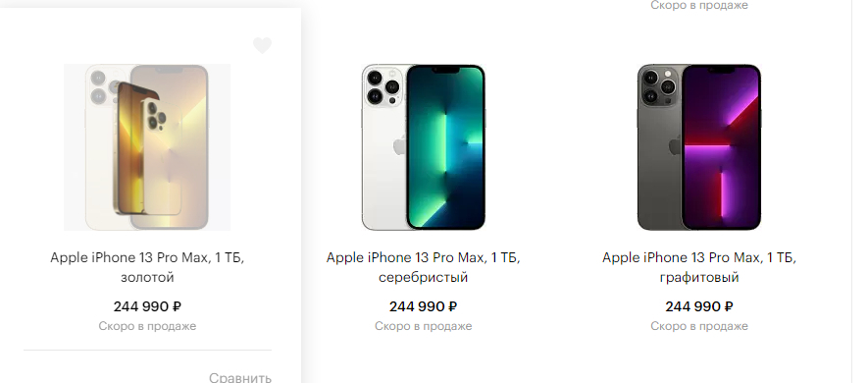Click 'Скоро в продаже' under graphite iPhone

tap(699, 326)
